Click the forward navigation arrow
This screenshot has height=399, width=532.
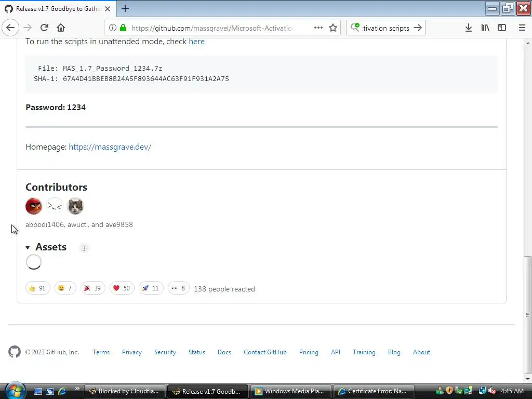click(28, 28)
